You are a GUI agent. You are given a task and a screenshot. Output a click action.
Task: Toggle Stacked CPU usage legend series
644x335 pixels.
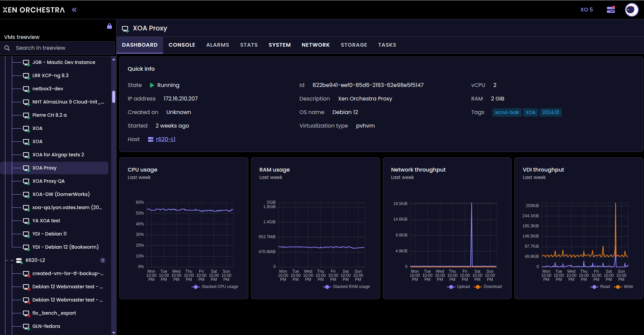pos(215,287)
